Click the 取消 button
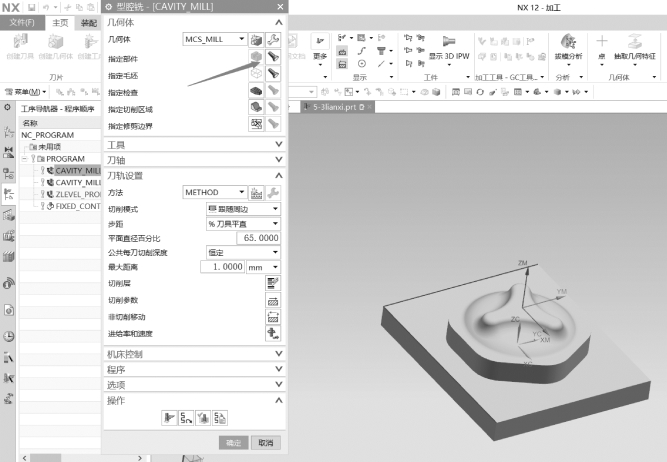Viewport: 667px width, 462px height. coord(265,442)
